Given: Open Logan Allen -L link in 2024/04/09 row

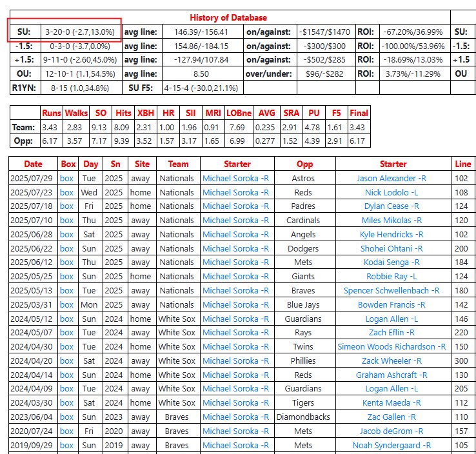Looking at the screenshot, I should (392, 388).
